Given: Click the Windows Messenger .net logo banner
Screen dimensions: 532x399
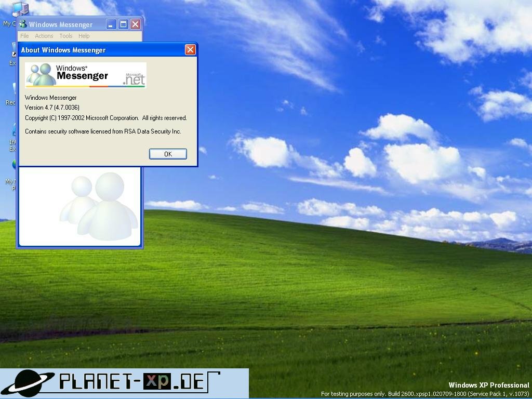Looking at the screenshot, I should coord(86,75).
